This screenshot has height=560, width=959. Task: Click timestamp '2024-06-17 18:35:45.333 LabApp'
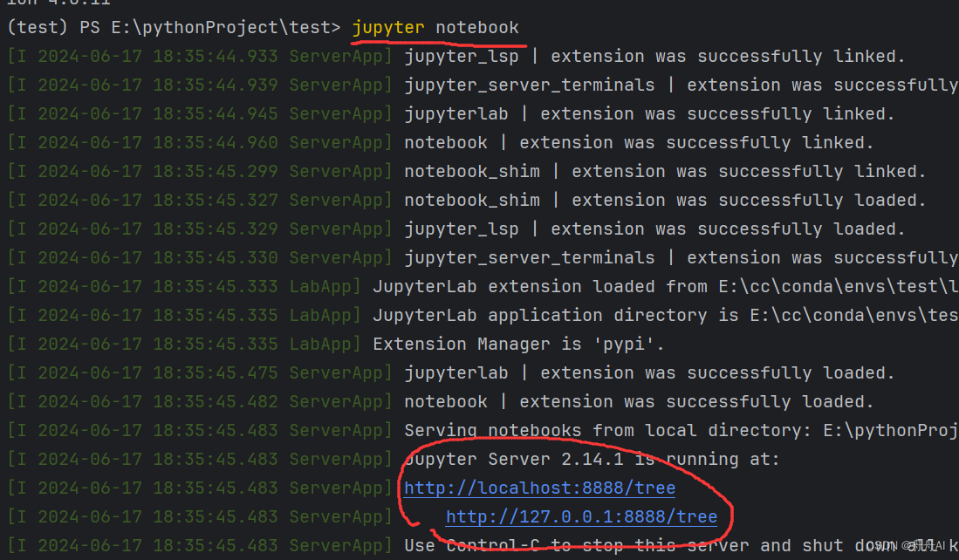(184, 287)
